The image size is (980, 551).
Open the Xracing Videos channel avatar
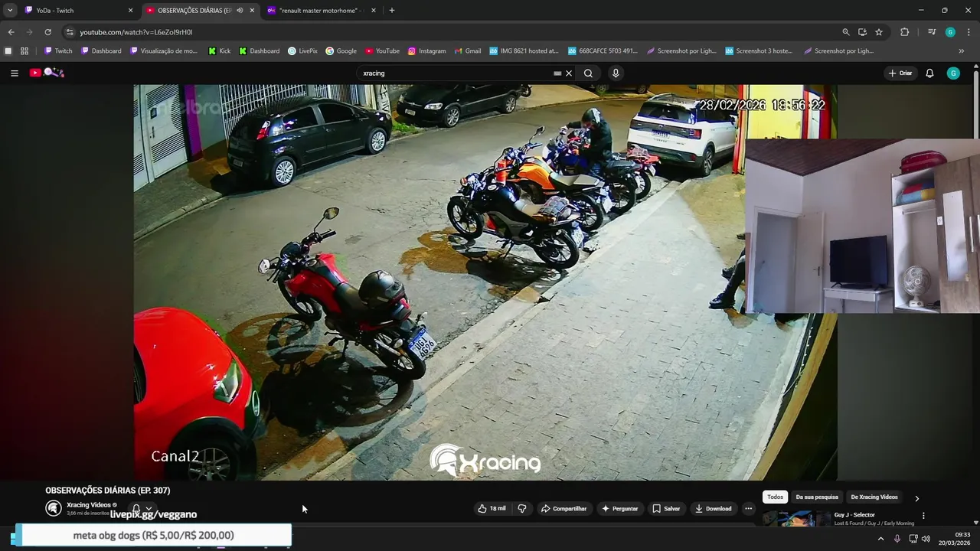(x=54, y=508)
